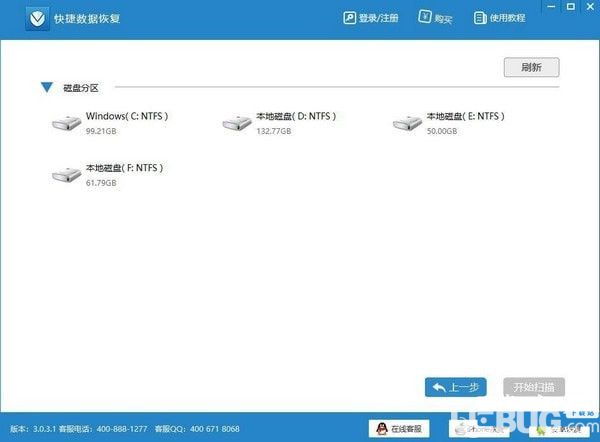The height and width of the screenshot is (442, 600).
Task: Go back with the 上一步 button
Action: (455, 387)
